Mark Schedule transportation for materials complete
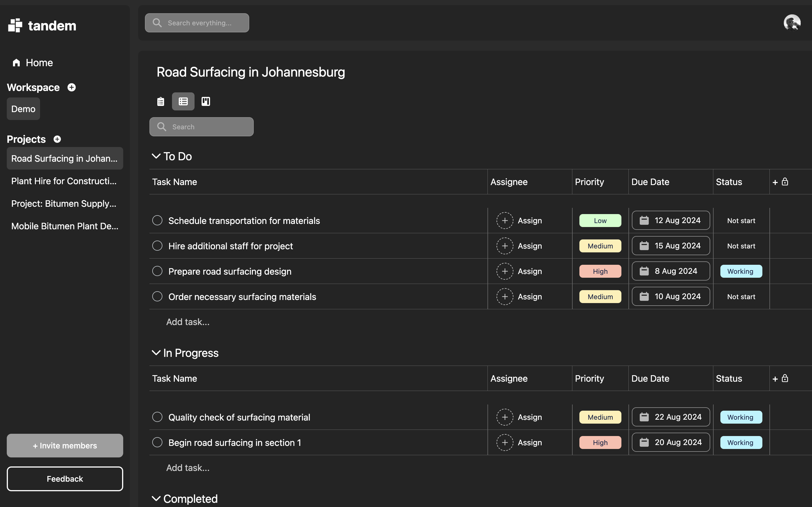Screen dimensions: 812x507 click(x=157, y=220)
